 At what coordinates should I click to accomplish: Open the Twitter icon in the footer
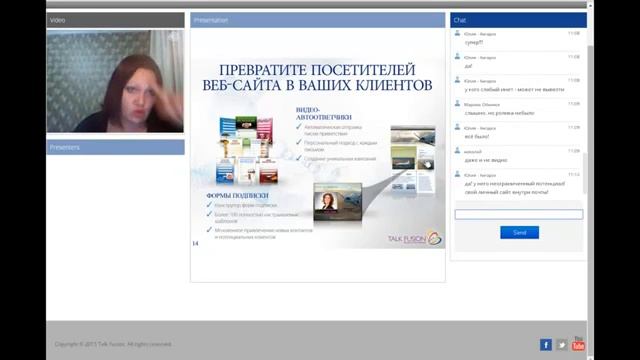pyautogui.click(x=562, y=345)
